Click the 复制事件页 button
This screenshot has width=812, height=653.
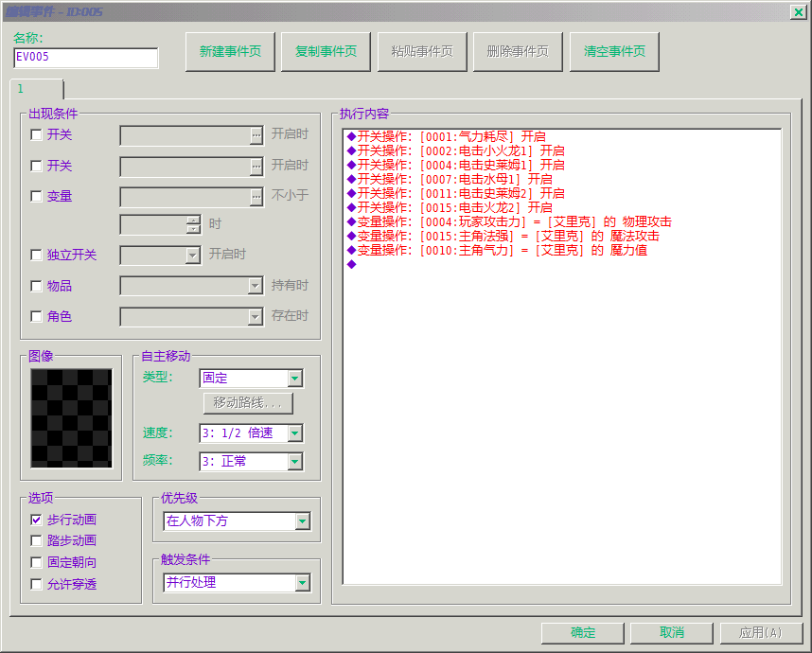tap(326, 52)
